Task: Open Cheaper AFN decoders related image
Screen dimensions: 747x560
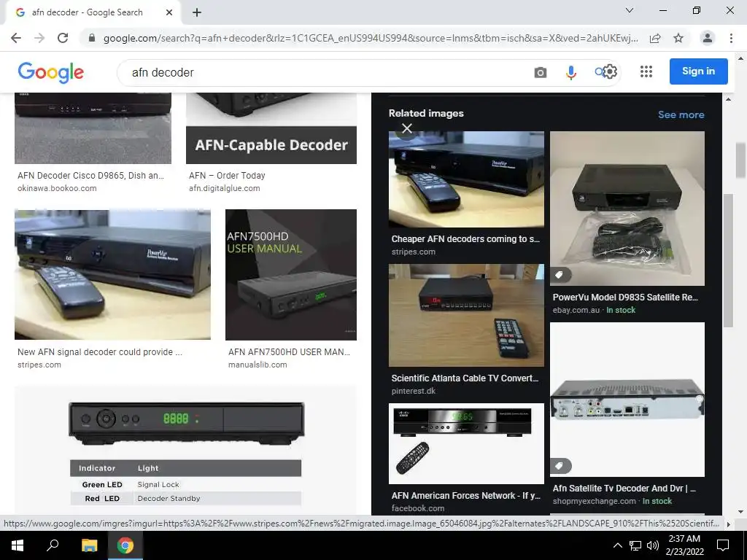Action: 466,179
